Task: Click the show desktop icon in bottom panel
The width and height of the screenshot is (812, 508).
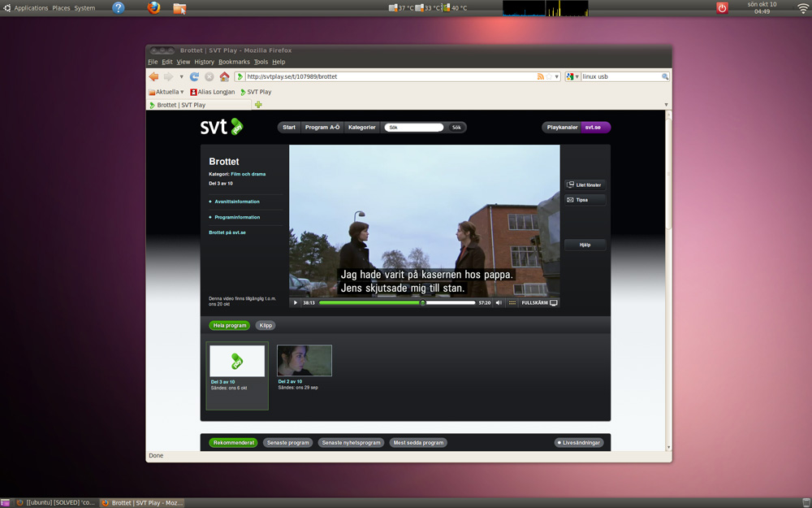Action: [5, 503]
